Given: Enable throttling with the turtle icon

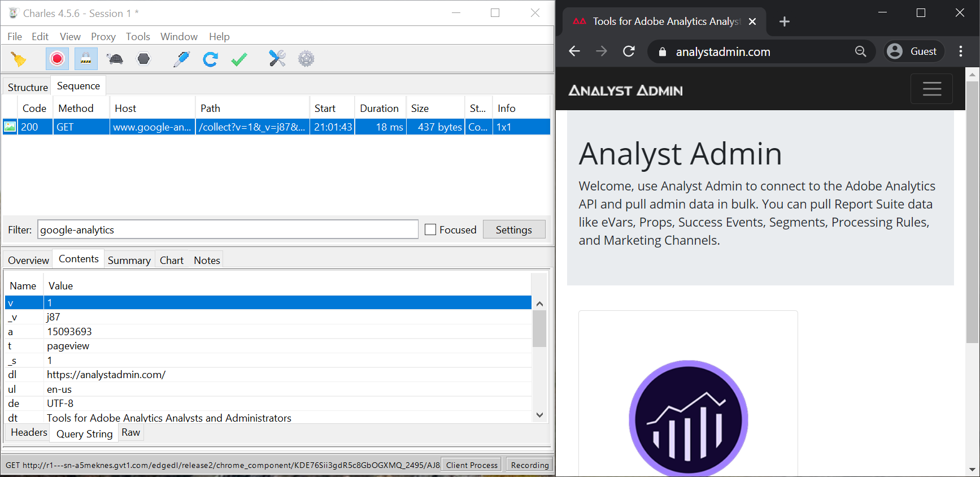Looking at the screenshot, I should click(115, 59).
